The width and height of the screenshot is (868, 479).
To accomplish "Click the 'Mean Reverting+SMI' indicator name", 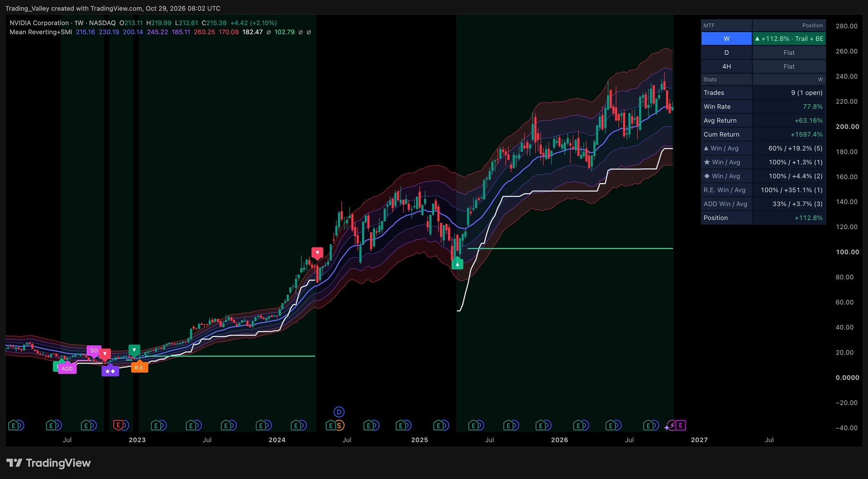I will (41, 32).
